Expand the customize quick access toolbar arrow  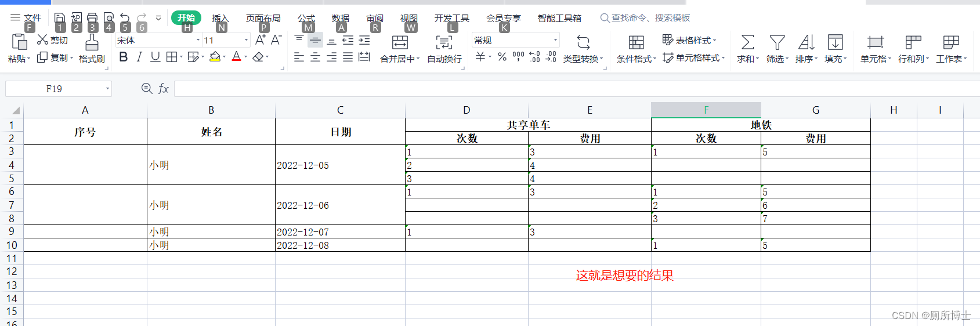[158, 18]
